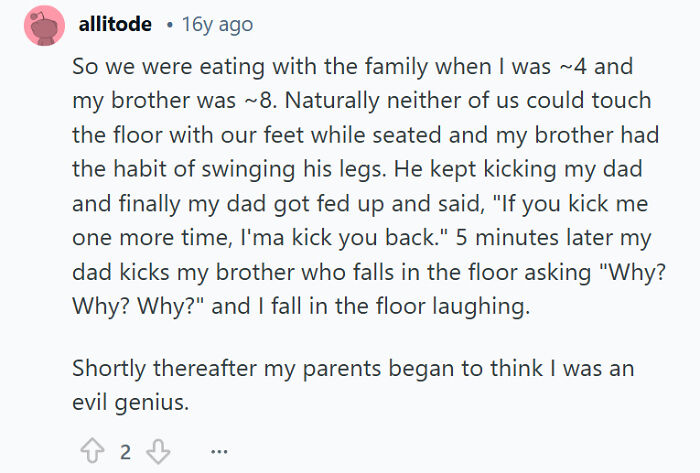The image size is (700, 473).
Task: Click the line starting "So we were eating"
Action: tap(352, 68)
